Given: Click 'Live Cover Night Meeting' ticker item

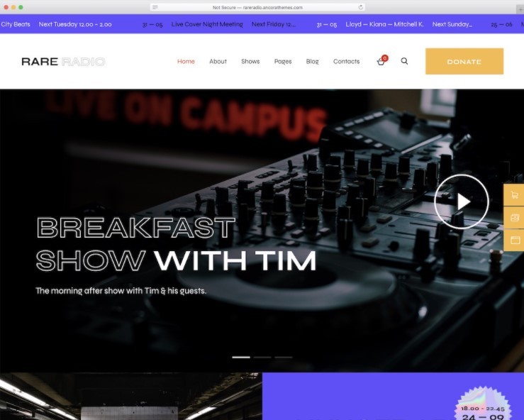Looking at the screenshot, I should 207,24.
